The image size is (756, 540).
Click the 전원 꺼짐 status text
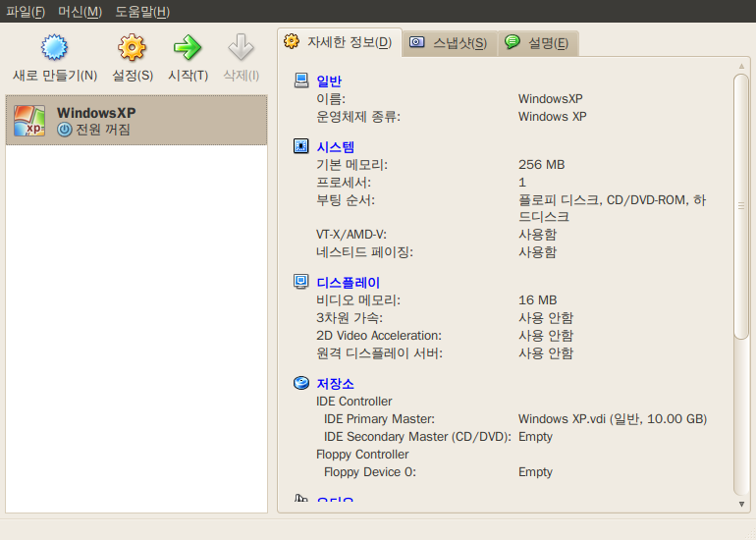(x=103, y=130)
